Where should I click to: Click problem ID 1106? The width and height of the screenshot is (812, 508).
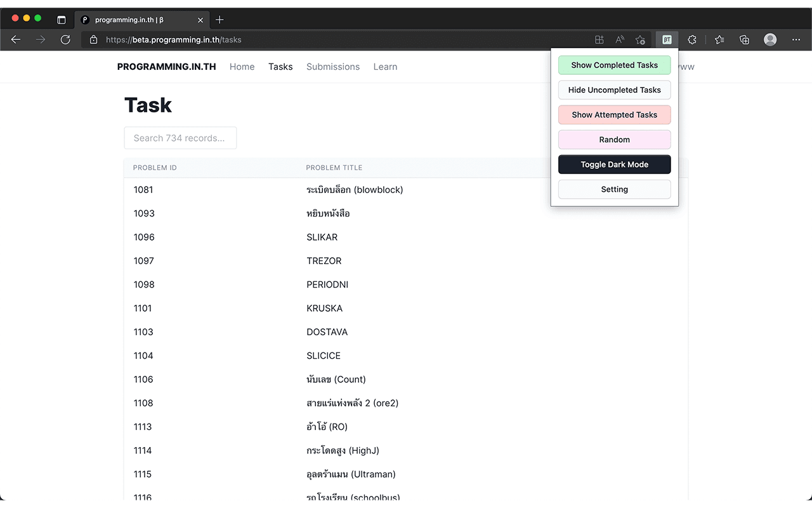pyautogui.click(x=143, y=379)
